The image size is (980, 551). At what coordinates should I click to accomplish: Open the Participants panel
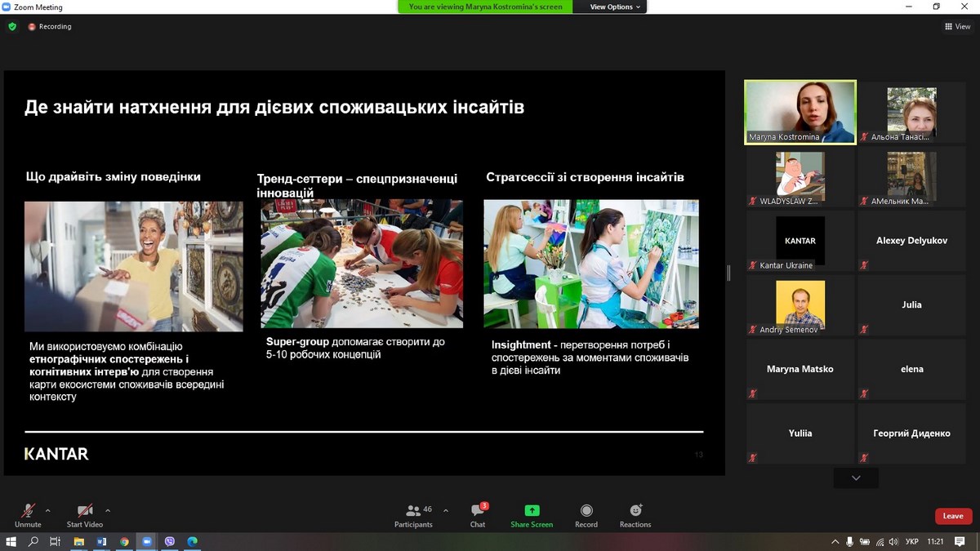click(414, 514)
